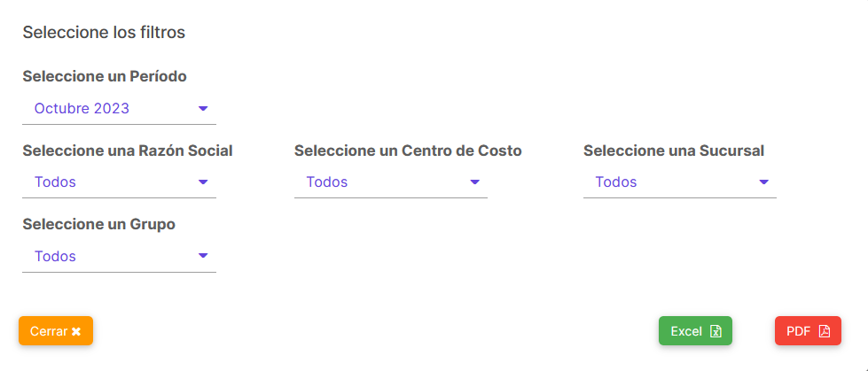Open the Sucursal dropdown arrow
868x371 pixels.
(764, 182)
